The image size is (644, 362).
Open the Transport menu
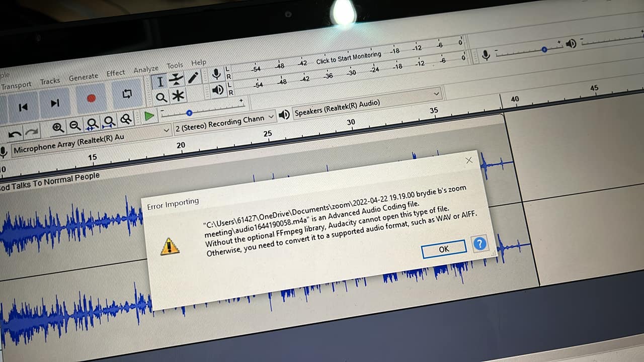point(16,86)
